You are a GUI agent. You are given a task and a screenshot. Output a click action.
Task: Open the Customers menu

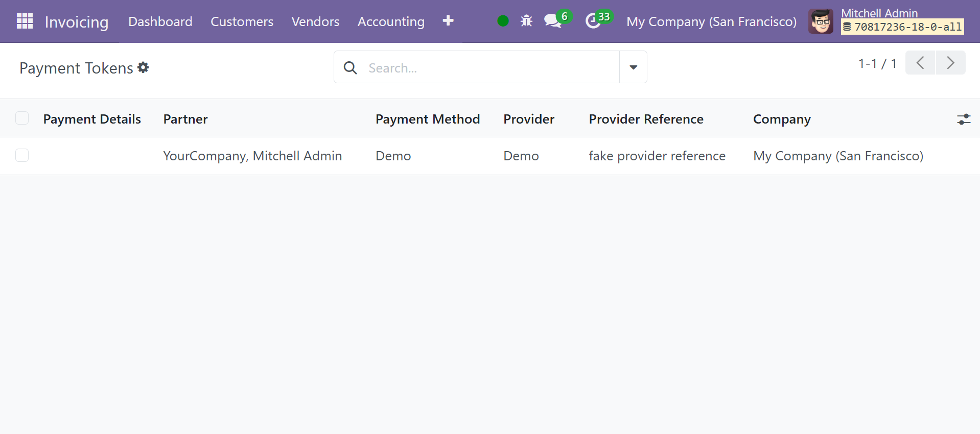(242, 21)
